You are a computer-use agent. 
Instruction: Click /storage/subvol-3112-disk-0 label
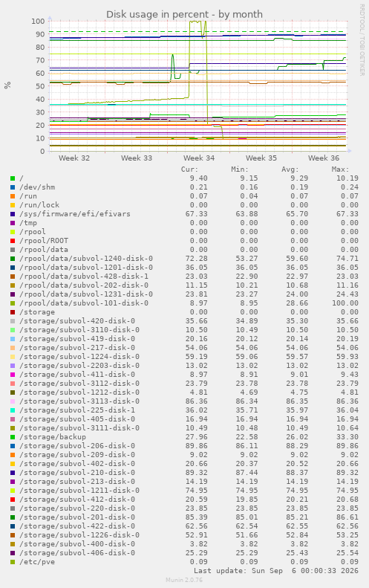tap(79, 384)
